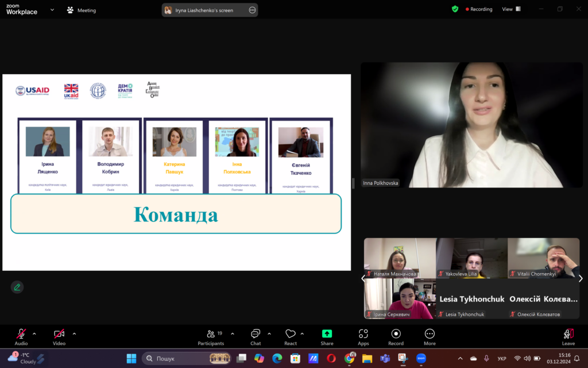Open the notifications bell in the tray
The height and width of the screenshot is (368, 588).
pos(577,359)
